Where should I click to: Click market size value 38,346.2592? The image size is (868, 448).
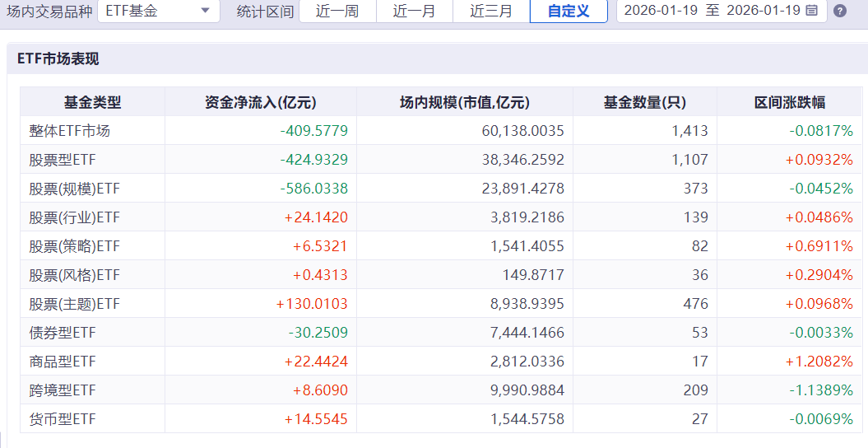[x=523, y=160]
